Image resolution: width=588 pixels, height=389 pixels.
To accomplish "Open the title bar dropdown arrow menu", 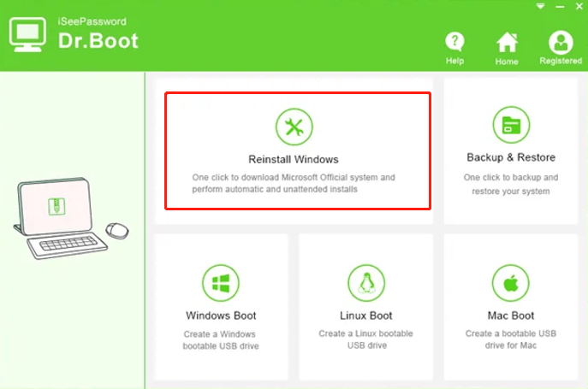I will (x=540, y=6).
